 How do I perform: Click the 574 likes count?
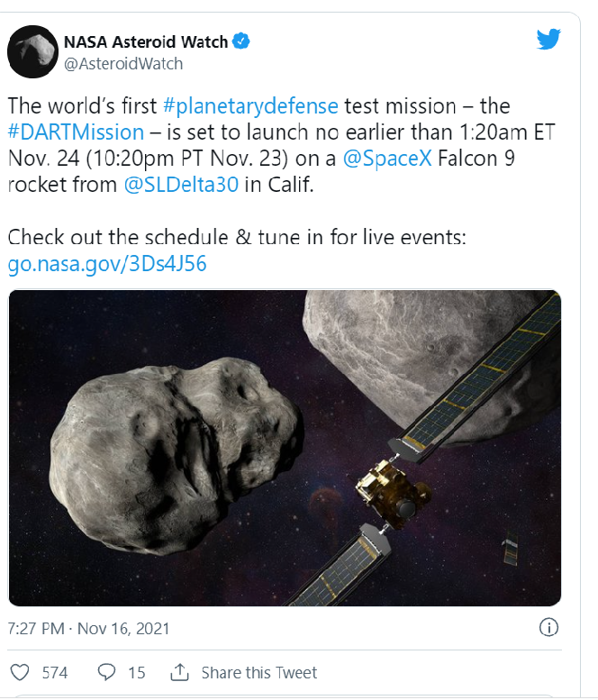55,673
